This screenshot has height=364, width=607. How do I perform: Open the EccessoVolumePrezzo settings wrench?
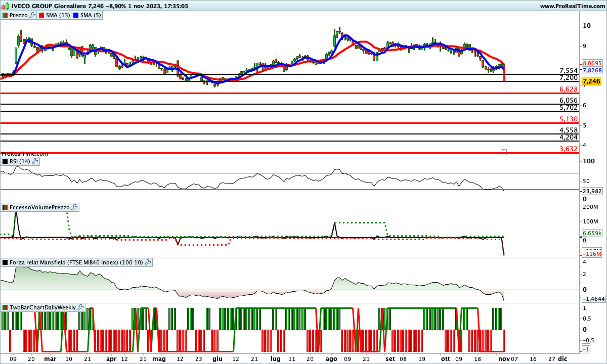click(74, 207)
